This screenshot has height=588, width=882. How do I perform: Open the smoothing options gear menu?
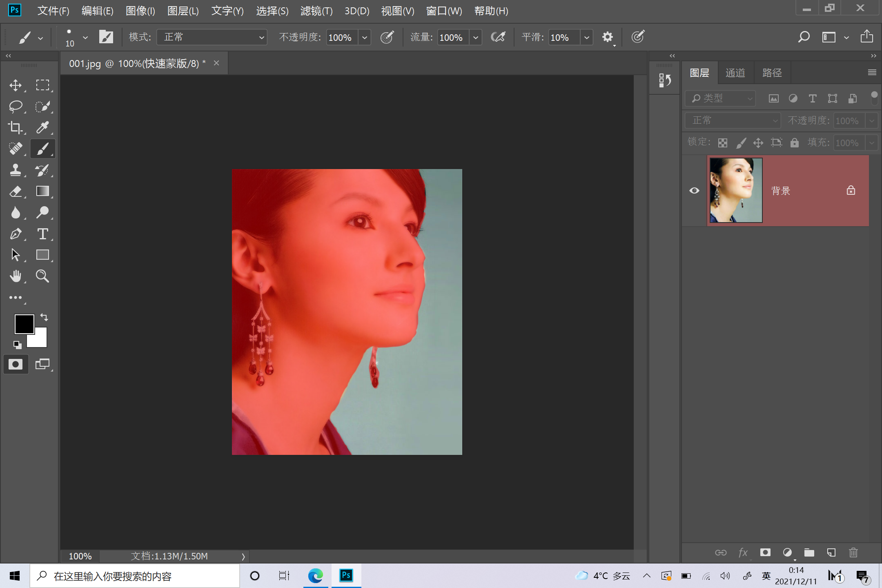[608, 37]
